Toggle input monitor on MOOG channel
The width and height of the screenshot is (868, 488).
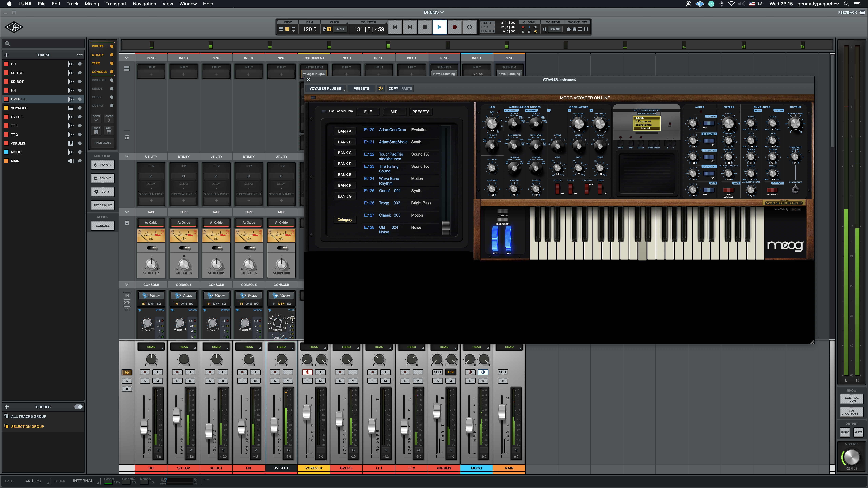click(x=483, y=372)
